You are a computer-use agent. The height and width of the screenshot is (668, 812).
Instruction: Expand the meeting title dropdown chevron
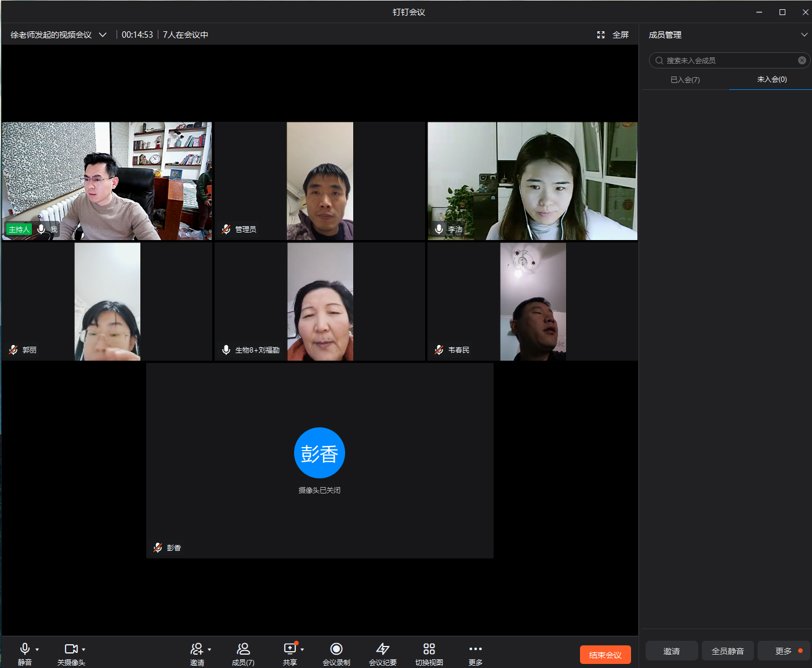[x=103, y=35]
